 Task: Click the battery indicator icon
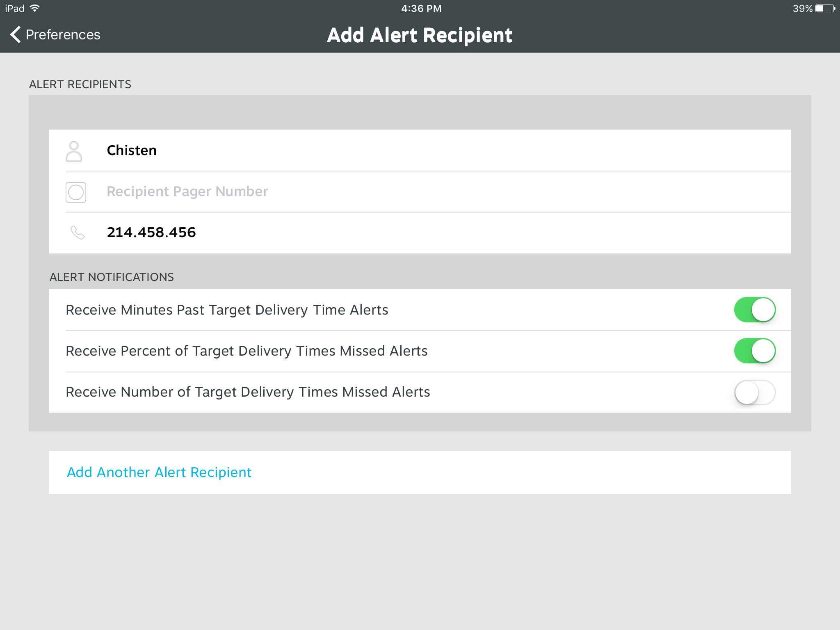pyautogui.click(x=826, y=9)
